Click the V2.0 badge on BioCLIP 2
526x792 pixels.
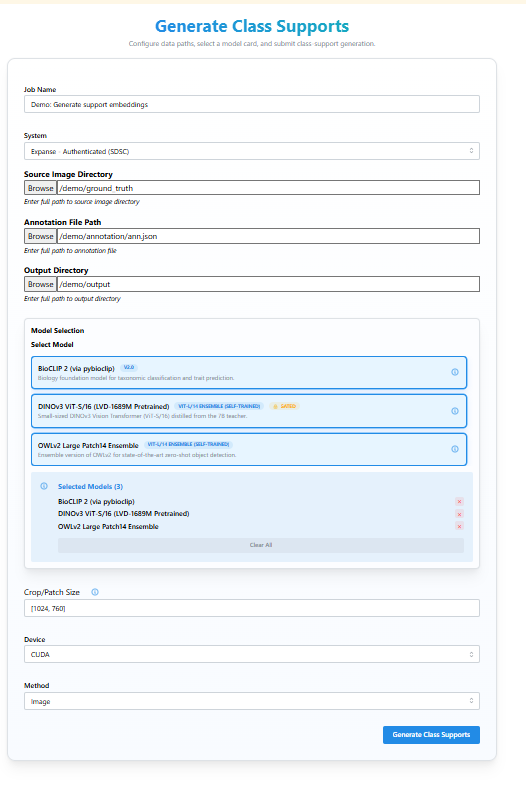pos(129,368)
